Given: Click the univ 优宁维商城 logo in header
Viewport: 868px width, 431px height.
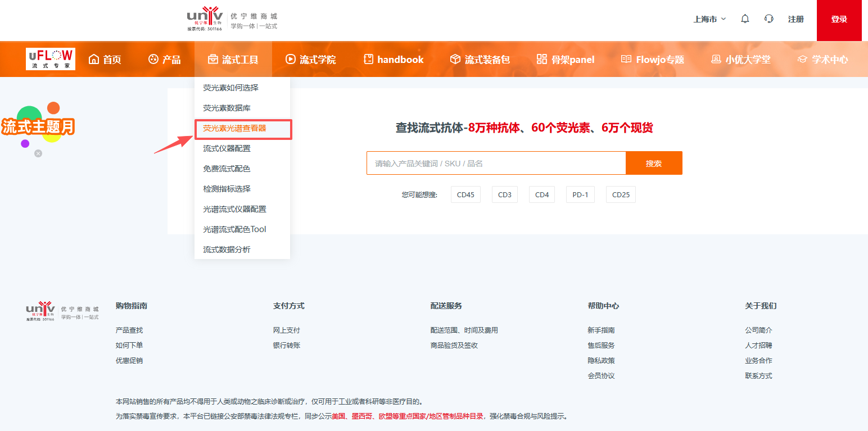Looking at the screenshot, I should (232, 19).
